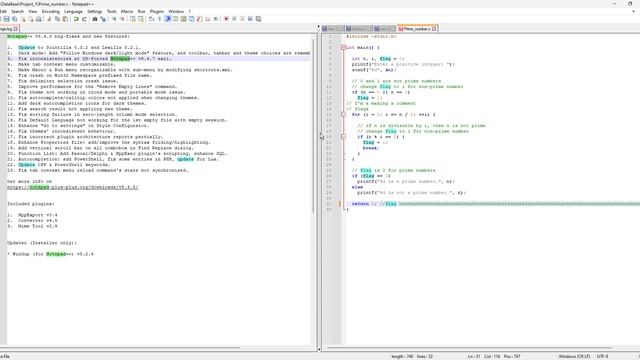Click the Zoom In toolbar icon
The width and height of the screenshot is (640, 360).
click(114, 19)
